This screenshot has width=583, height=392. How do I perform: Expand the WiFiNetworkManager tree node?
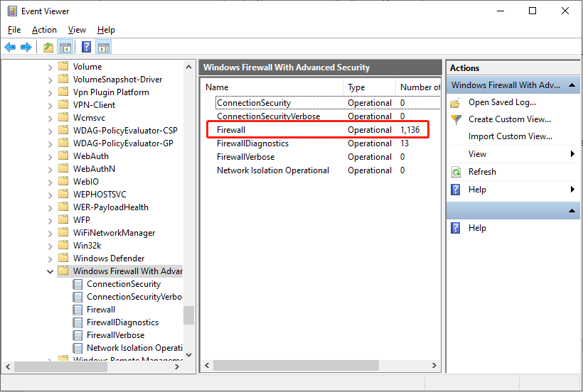(x=50, y=234)
